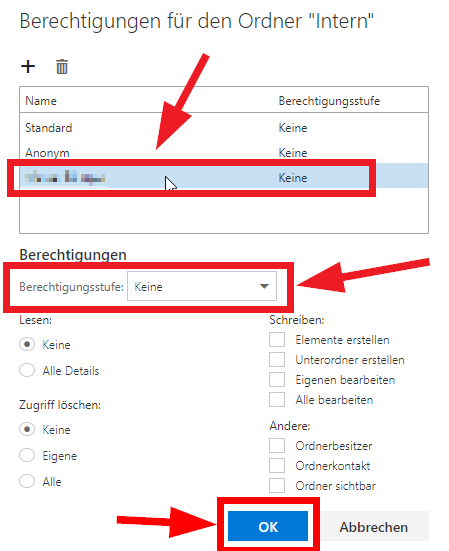The width and height of the screenshot is (449, 551).
Task: Choose Keine radio under Lesen
Action: [27, 344]
